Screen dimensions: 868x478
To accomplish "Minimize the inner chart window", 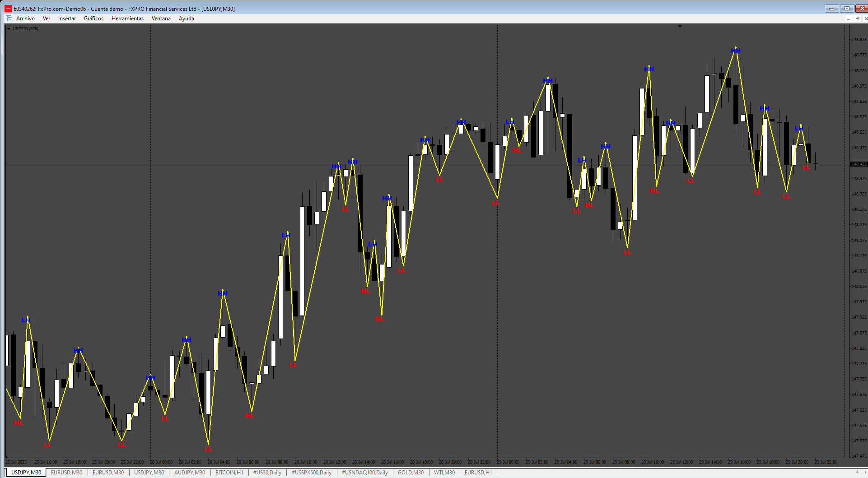I will (848, 19).
